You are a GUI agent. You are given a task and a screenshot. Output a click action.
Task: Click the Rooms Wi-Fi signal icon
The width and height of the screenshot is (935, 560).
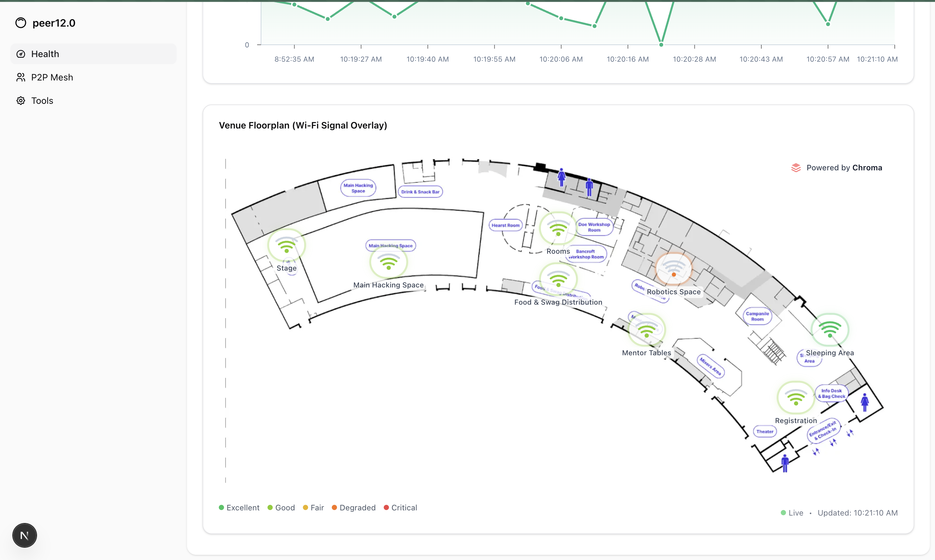click(558, 229)
